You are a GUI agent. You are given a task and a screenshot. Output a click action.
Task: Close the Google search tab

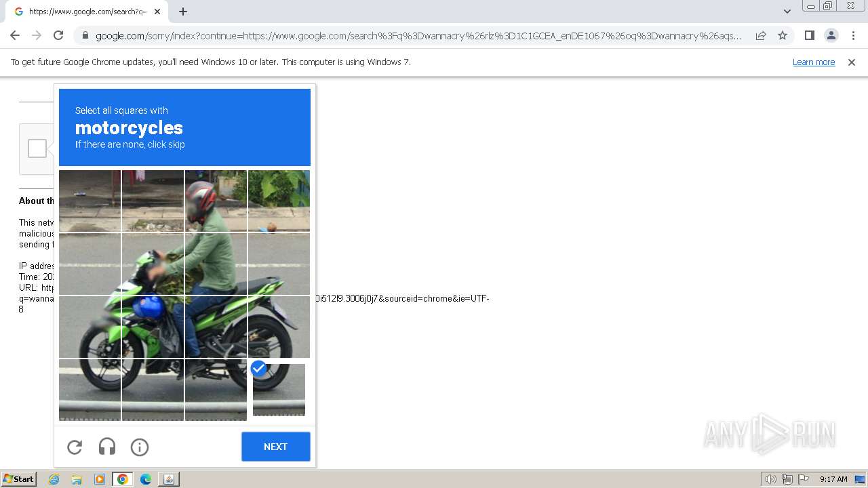pyautogui.click(x=157, y=12)
